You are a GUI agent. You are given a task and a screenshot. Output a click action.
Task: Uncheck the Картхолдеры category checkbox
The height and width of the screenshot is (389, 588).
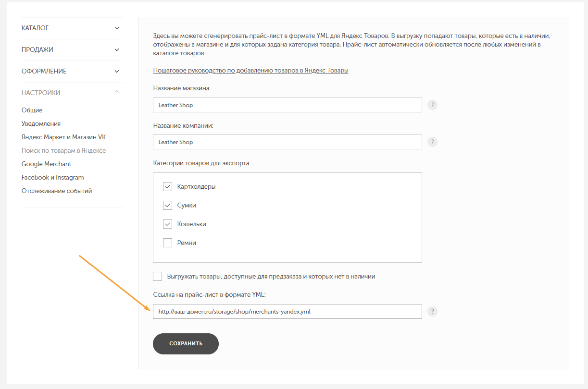[x=167, y=186]
